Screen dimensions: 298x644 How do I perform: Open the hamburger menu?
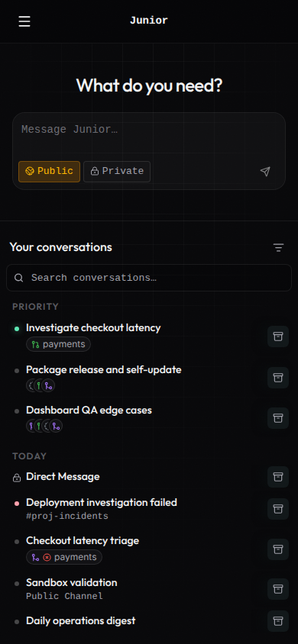[24, 21]
